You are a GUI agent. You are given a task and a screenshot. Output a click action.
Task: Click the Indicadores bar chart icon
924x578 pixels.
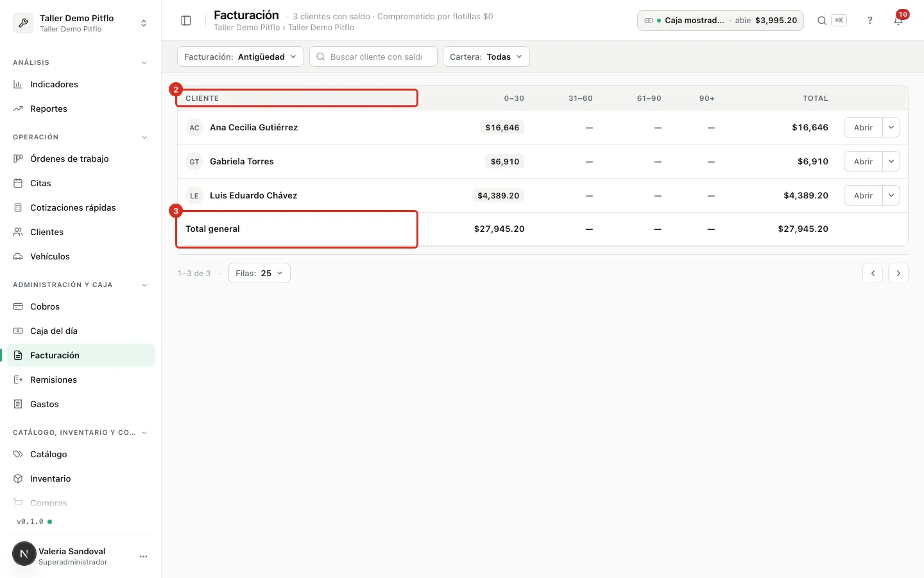tap(18, 84)
